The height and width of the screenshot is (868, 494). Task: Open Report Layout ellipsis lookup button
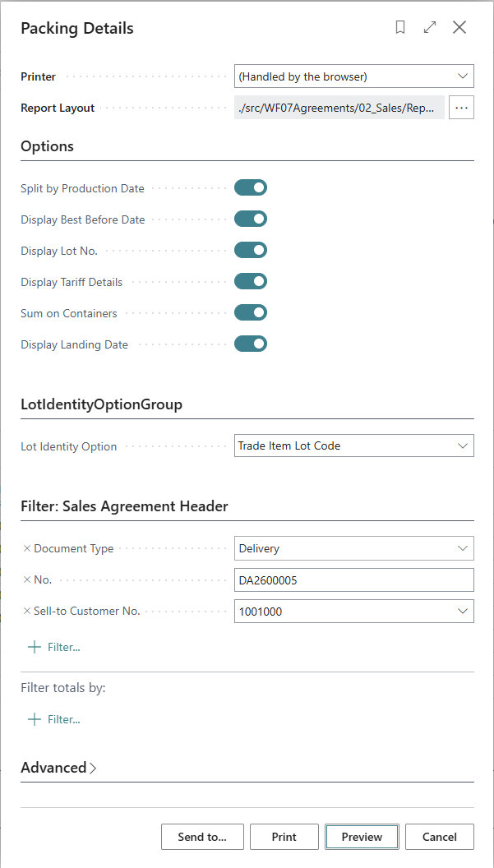click(461, 108)
